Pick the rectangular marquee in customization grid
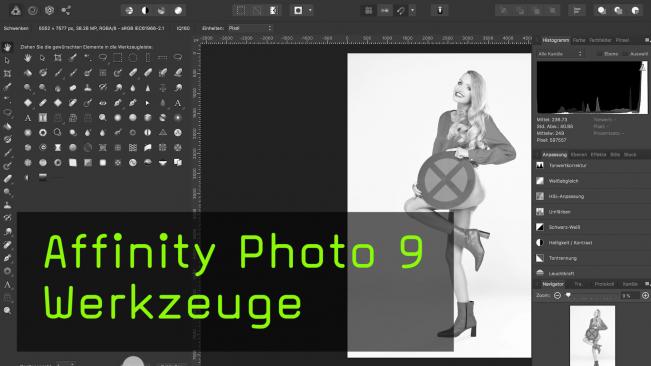Image resolution: width=651 pixels, height=366 pixels. (117, 58)
